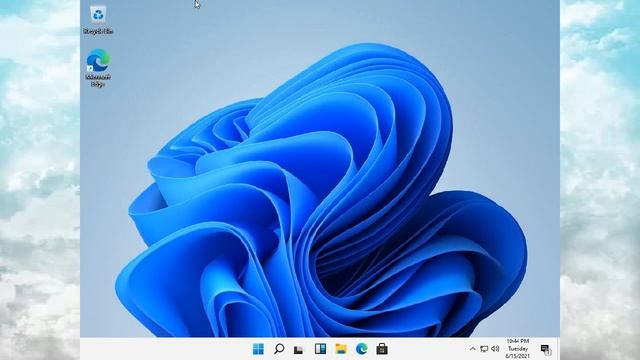Open Microsoft Store from taskbar
The width and height of the screenshot is (640, 360).
(382, 349)
